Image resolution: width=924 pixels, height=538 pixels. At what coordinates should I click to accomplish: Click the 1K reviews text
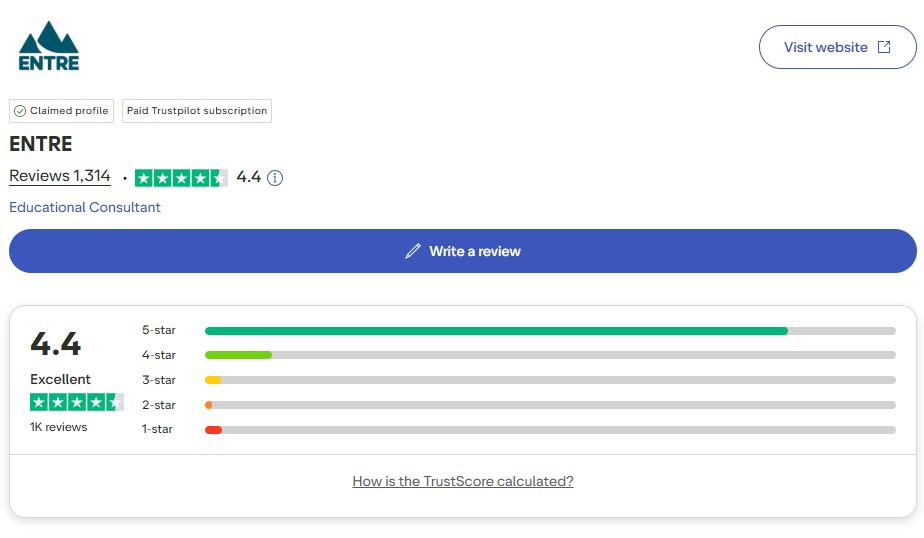[58, 427]
